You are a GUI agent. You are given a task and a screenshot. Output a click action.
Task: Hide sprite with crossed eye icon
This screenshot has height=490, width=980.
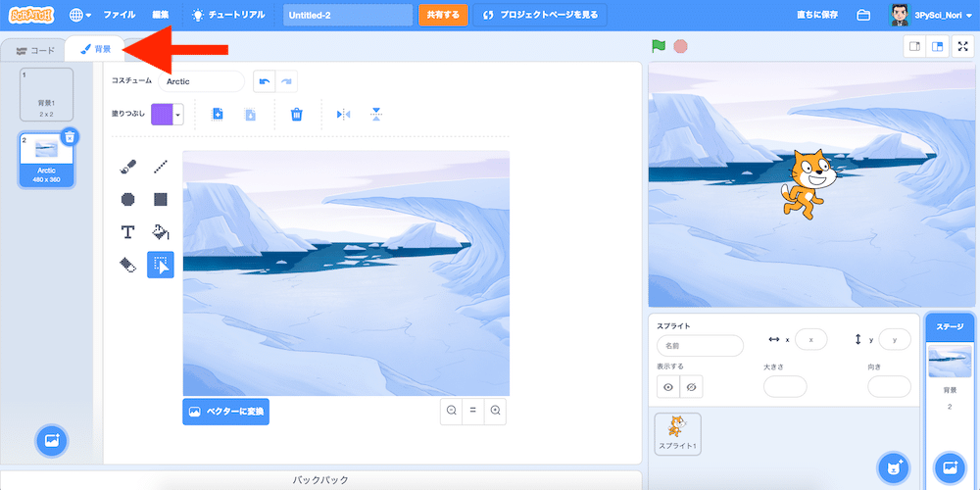(x=691, y=387)
